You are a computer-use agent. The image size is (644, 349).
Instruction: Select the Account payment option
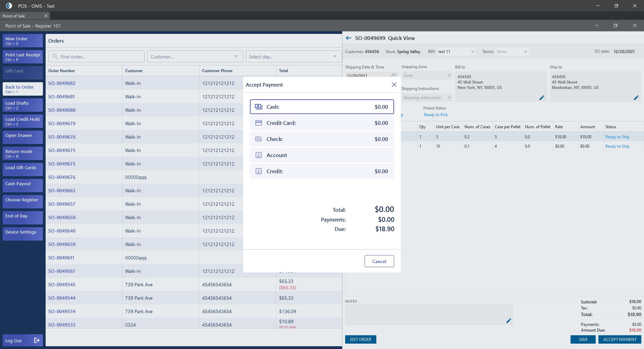pos(322,155)
